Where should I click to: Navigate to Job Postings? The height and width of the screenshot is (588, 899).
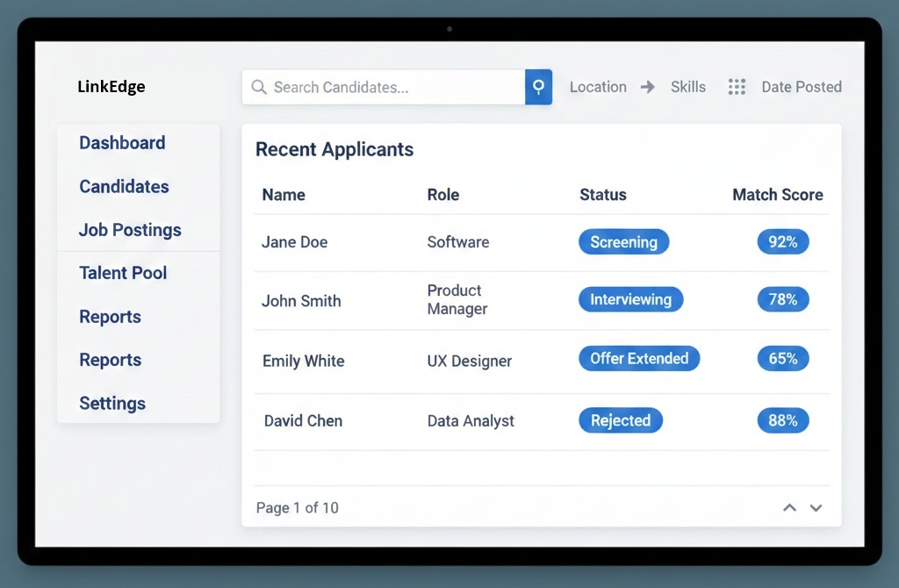(x=130, y=230)
